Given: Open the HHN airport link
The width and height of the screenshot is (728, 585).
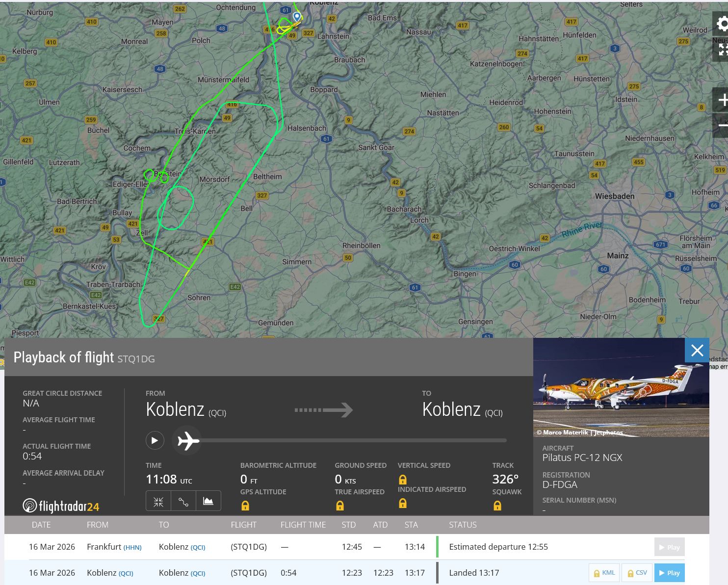Looking at the screenshot, I should click(x=132, y=547).
